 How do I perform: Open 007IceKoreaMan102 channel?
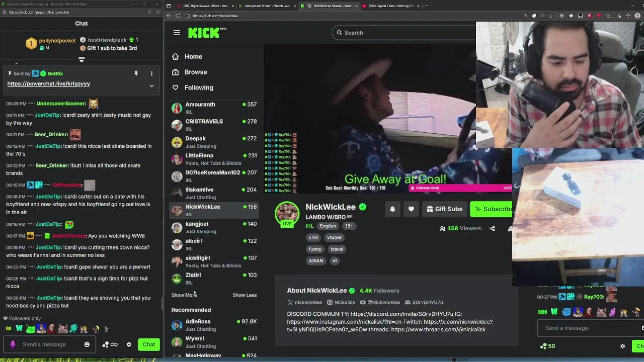pyautogui.click(x=214, y=176)
